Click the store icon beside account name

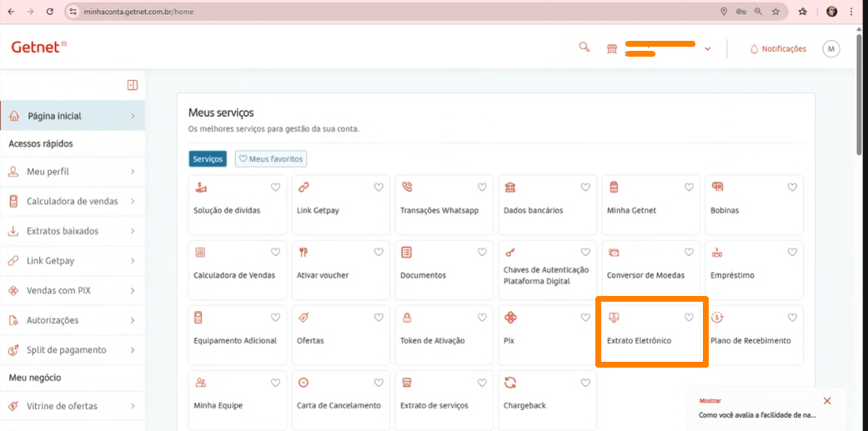(612, 48)
